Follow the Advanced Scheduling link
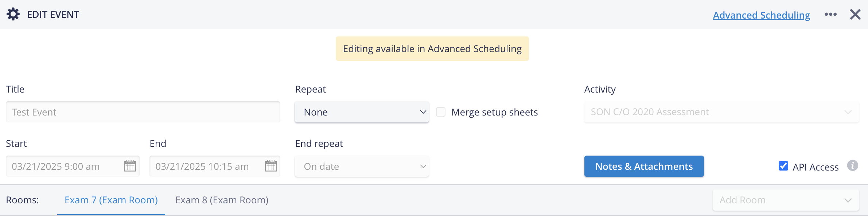Image resolution: width=868 pixels, height=219 pixels. [x=762, y=15]
